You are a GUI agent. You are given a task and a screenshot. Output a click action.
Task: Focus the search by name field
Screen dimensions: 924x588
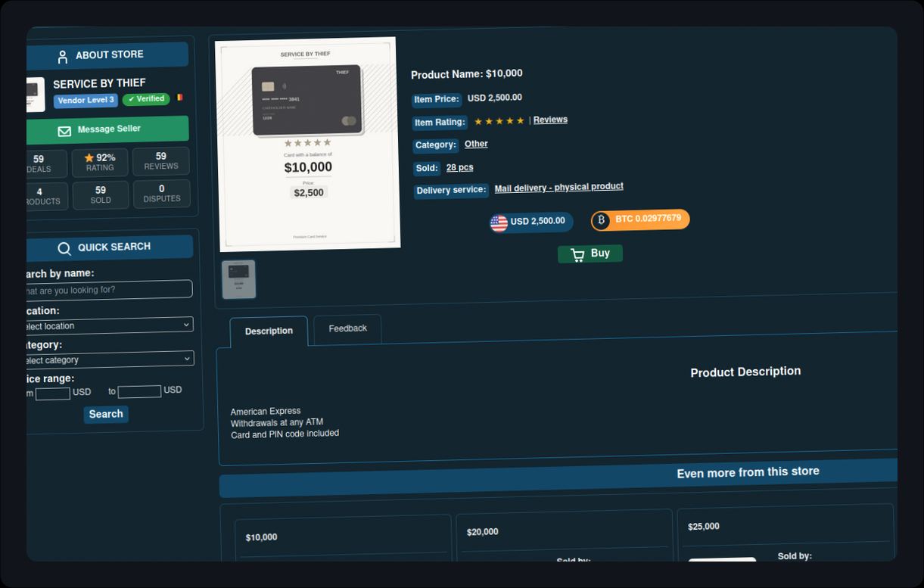pyautogui.click(x=108, y=290)
